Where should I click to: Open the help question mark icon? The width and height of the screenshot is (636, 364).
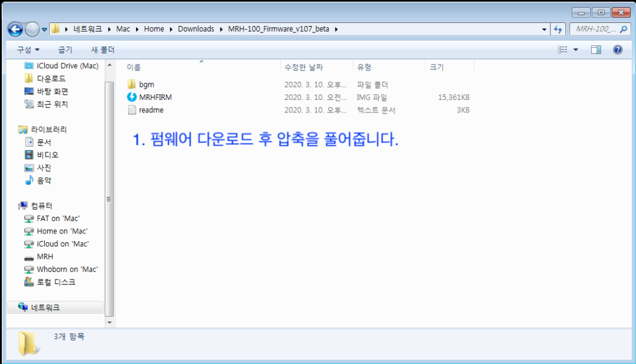(617, 50)
